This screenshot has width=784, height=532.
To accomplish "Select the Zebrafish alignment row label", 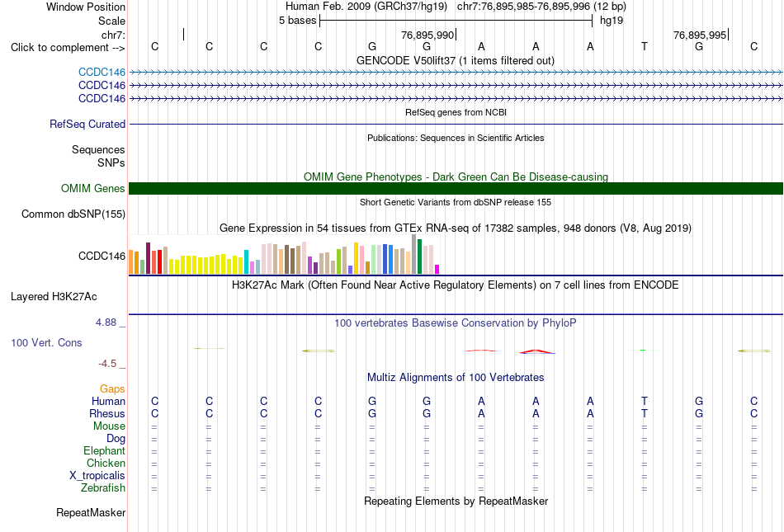I will 103,487.
